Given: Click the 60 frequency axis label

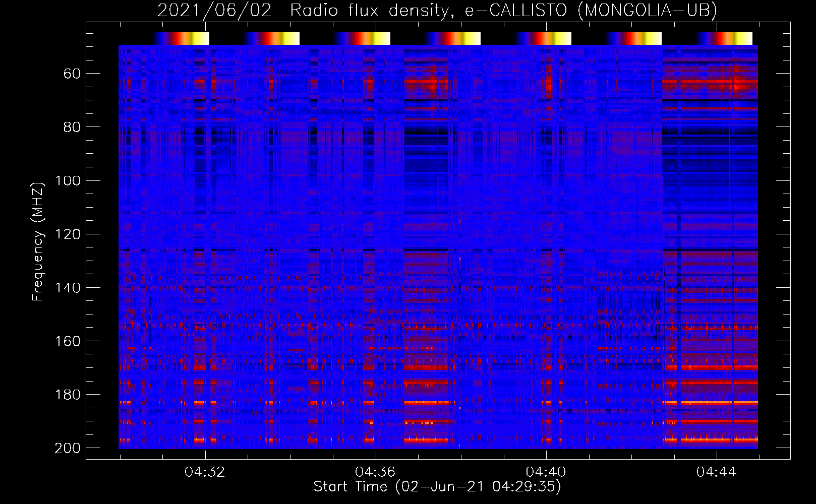Looking at the screenshot, I should point(72,74).
